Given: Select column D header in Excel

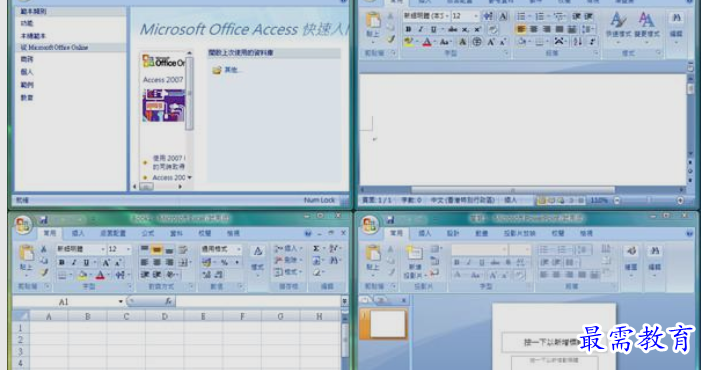Looking at the screenshot, I should click(165, 316).
